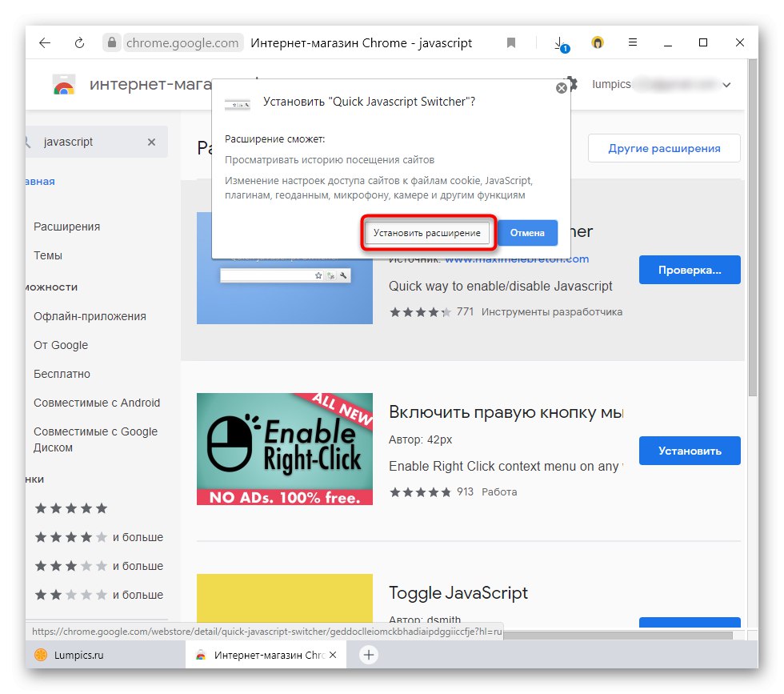The image size is (784, 694).
Task: Click the Другие расширения button
Action: (664, 148)
